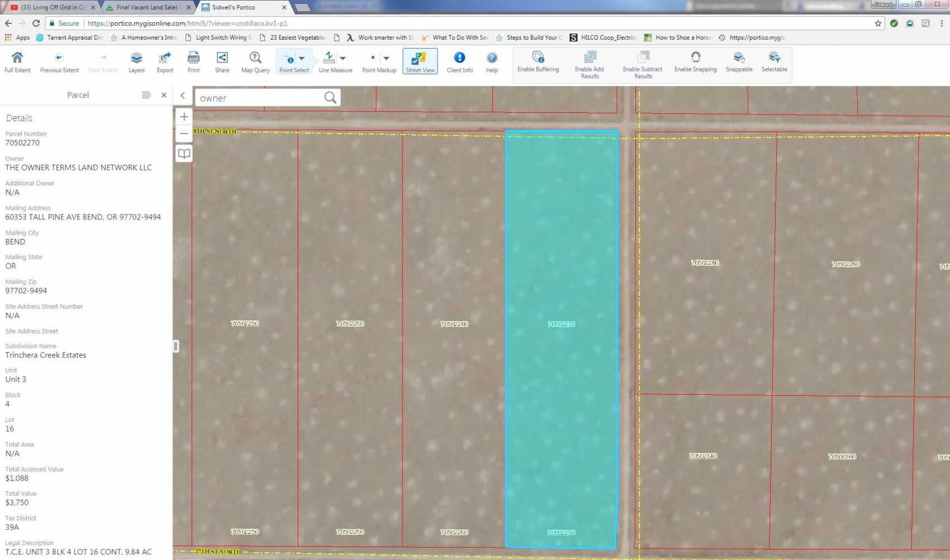Image resolution: width=950 pixels, height=560 pixels.
Task: Open the Layers tool
Action: coord(136,62)
